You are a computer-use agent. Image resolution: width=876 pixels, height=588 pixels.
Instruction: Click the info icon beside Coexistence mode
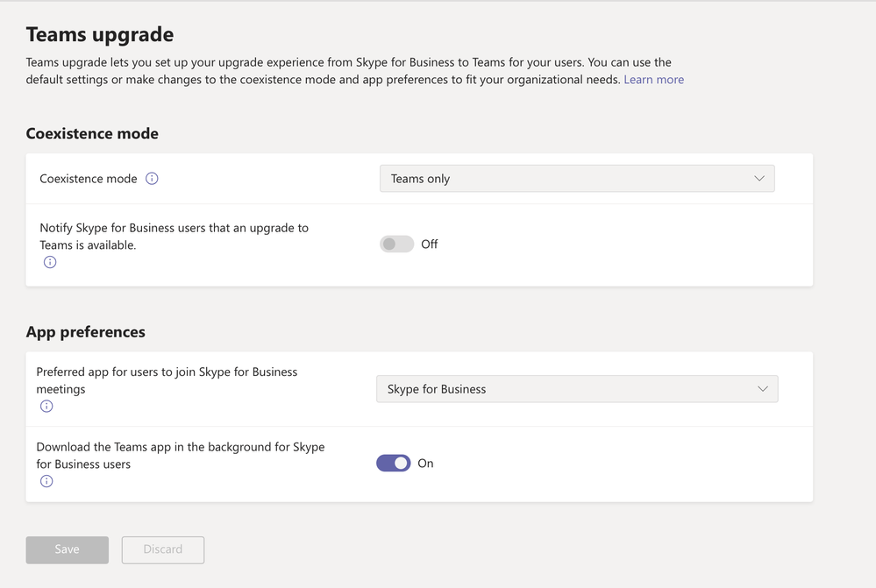152,178
